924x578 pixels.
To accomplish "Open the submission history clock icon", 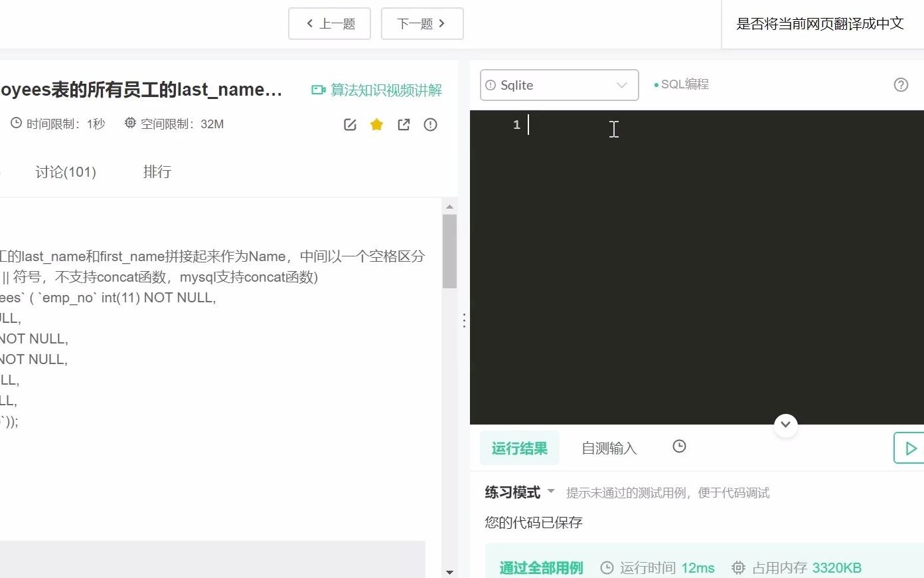I will tap(679, 446).
